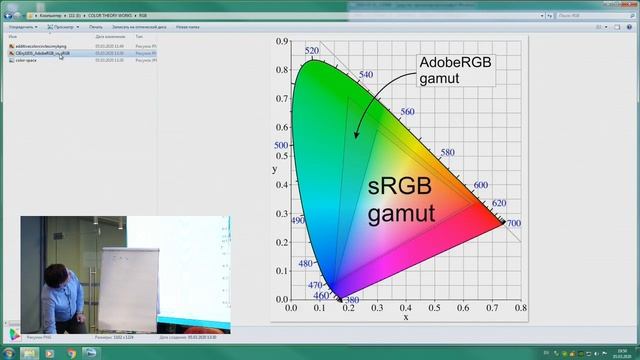
Task: Click the fourth taskbar application icon
Action: (x=90, y=353)
